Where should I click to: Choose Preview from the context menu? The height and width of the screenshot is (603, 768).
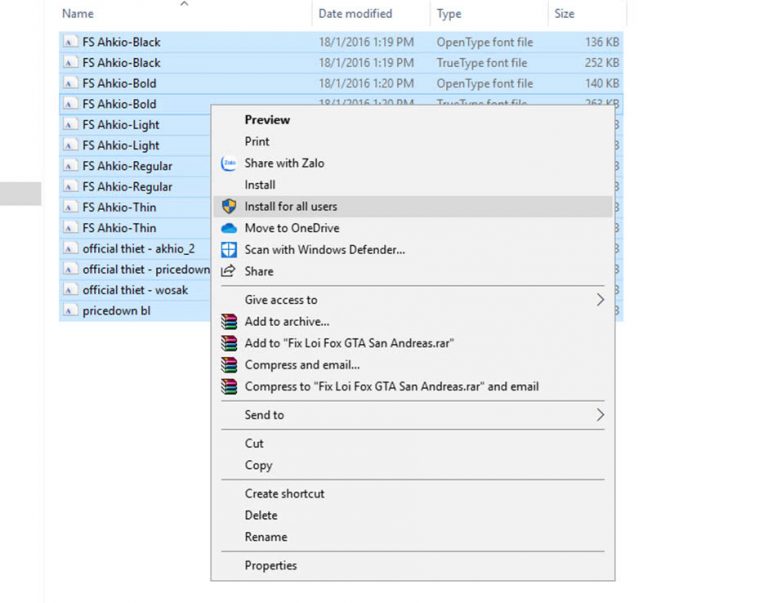click(267, 120)
